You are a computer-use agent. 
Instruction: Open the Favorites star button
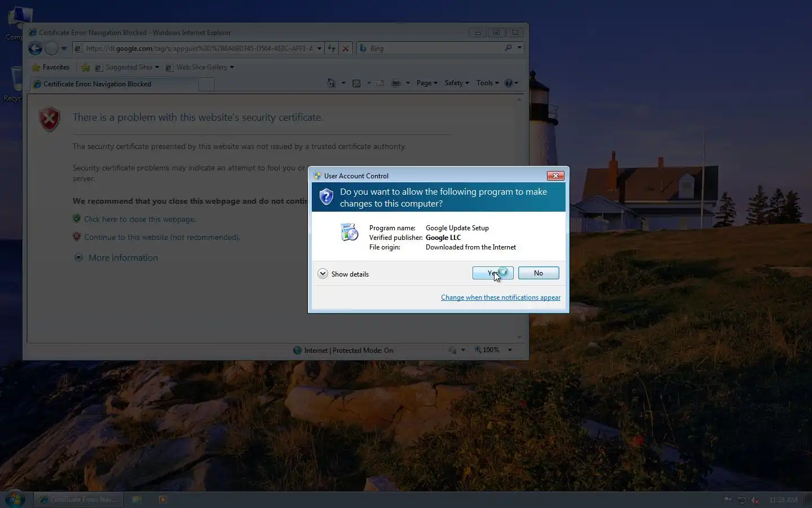click(x=51, y=67)
